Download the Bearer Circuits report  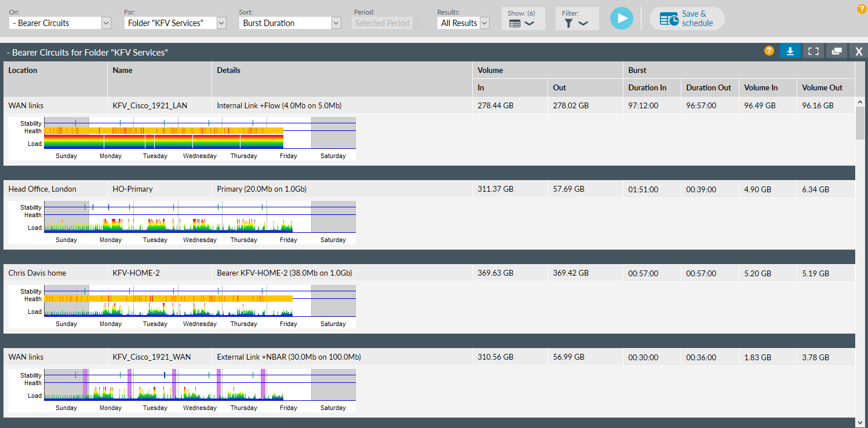[x=790, y=51]
